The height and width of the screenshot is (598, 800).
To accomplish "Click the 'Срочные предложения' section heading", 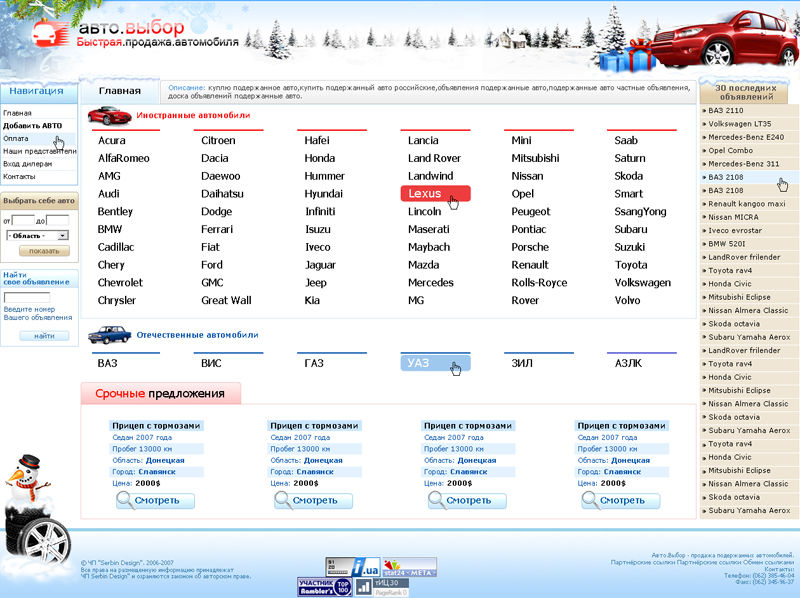I will pyautogui.click(x=160, y=393).
